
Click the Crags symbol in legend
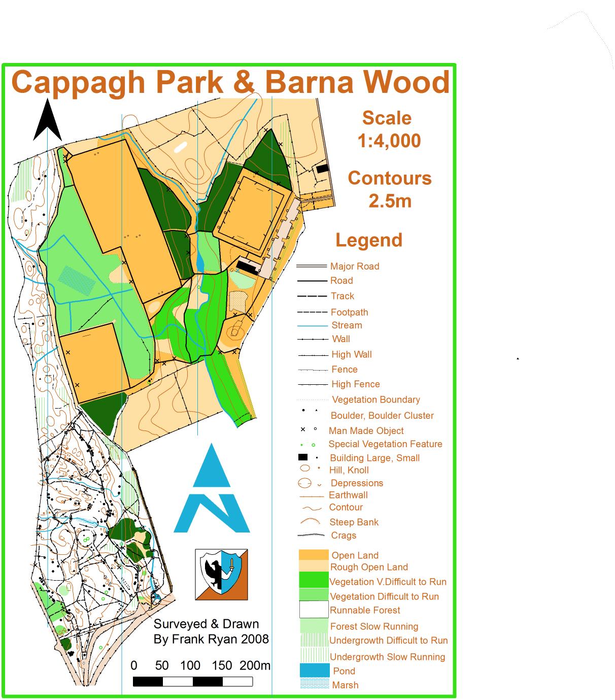click(x=311, y=535)
